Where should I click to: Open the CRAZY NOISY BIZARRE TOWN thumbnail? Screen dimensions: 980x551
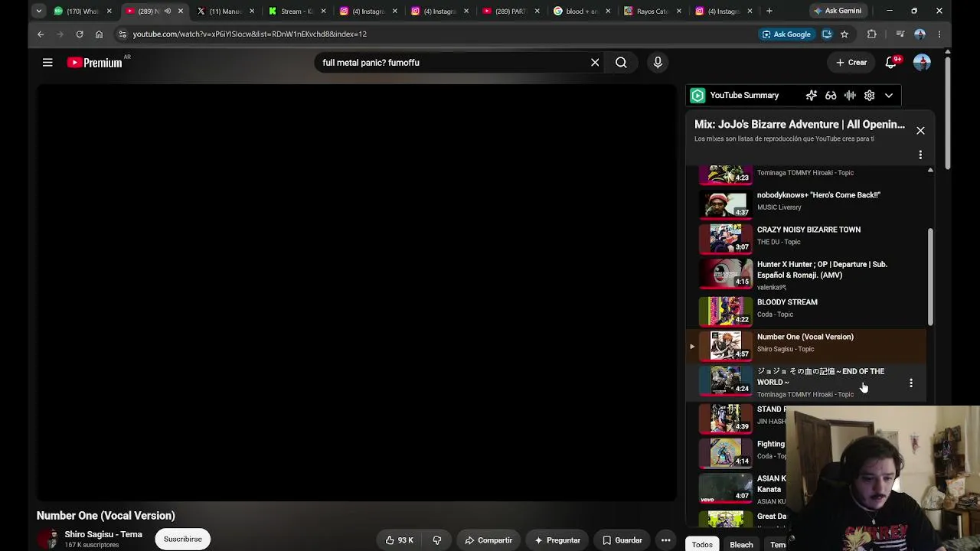click(726, 238)
